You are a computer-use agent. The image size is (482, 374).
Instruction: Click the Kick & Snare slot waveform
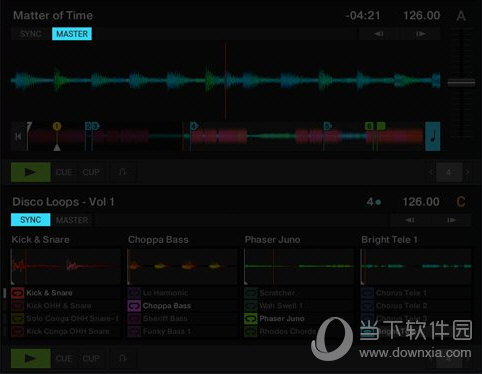[x=66, y=266]
